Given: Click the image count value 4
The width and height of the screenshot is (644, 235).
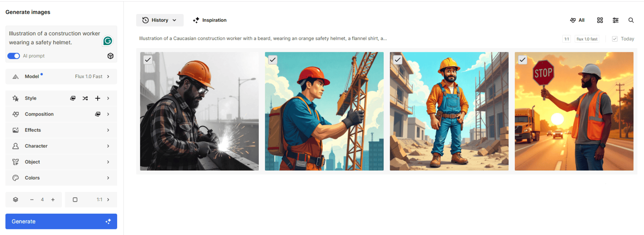Looking at the screenshot, I should point(42,200).
